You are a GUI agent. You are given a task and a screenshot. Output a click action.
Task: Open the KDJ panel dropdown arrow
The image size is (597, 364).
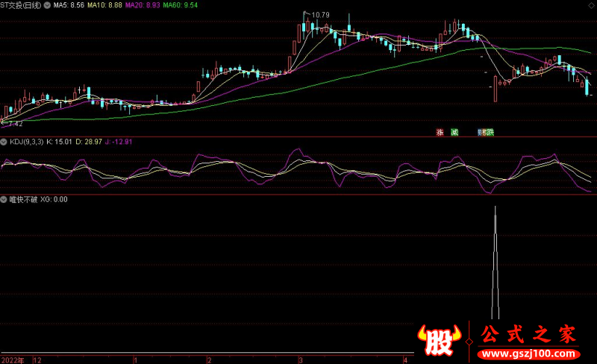(4, 140)
